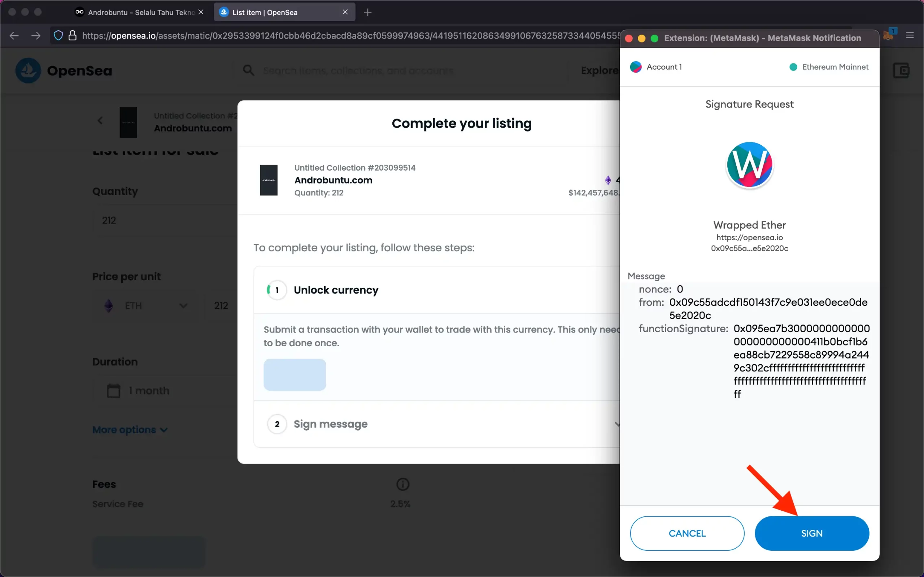This screenshot has width=924, height=577.
Task: Select the Account 1 avatar
Action: pos(636,67)
